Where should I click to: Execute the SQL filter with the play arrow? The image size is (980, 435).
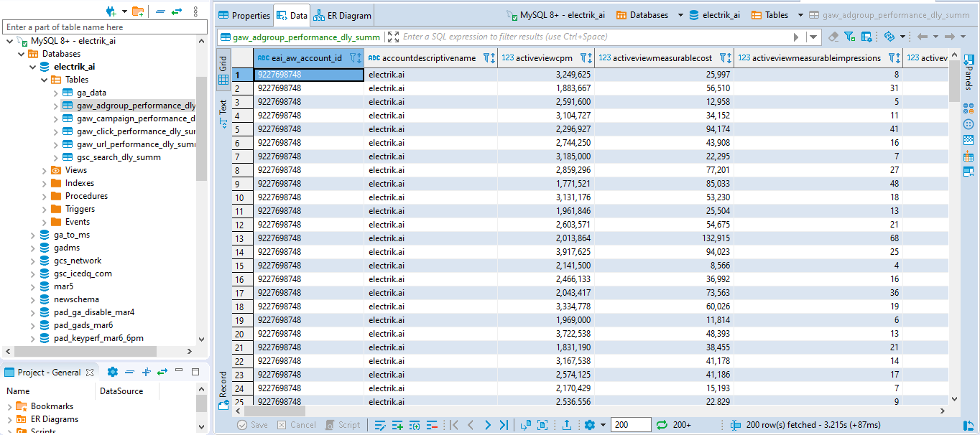pyautogui.click(x=796, y=36)
